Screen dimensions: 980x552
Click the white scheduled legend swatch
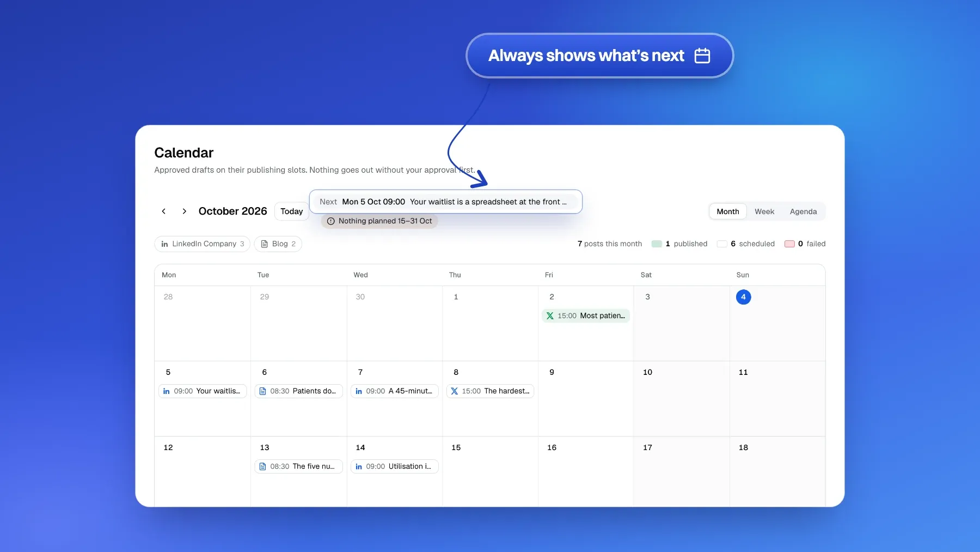click(x=722, y=244)
